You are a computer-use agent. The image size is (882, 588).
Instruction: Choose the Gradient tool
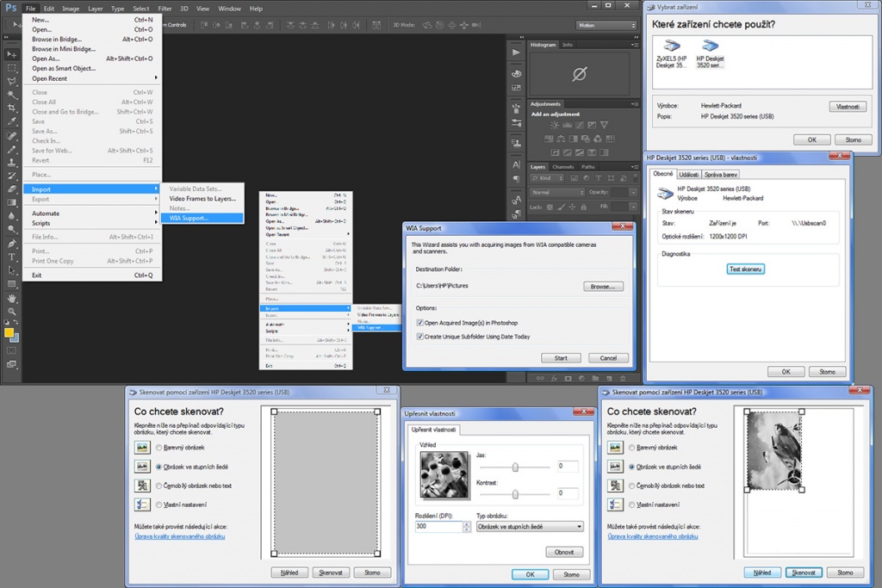[x=11, y=202]
